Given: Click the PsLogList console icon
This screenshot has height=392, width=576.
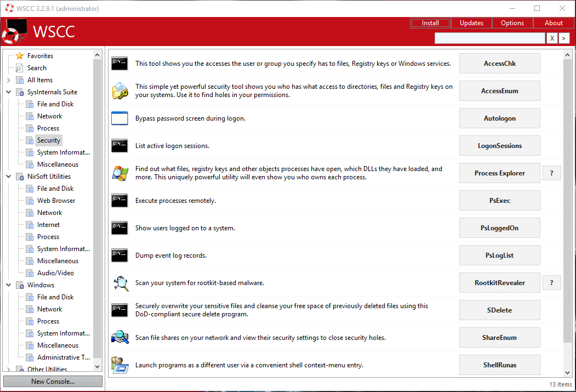Looking at the screenshot, I should tap(120, 255).
